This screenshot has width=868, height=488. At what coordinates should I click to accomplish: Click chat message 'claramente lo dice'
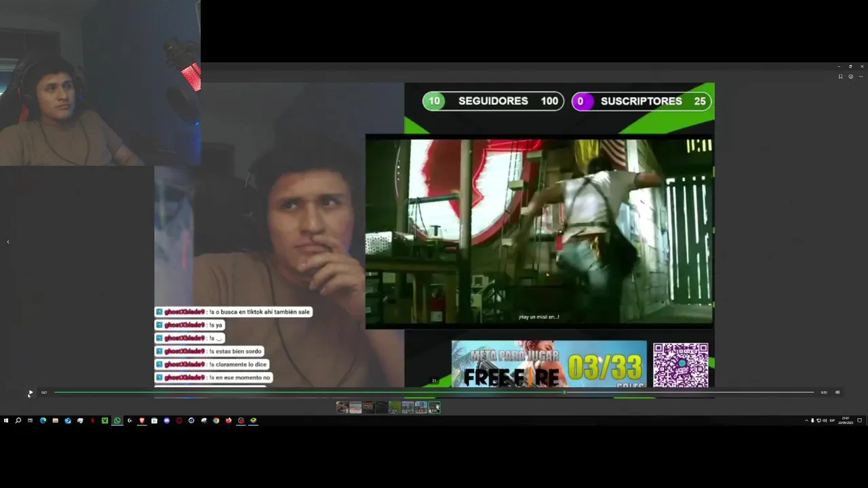[x=212, y=365]
